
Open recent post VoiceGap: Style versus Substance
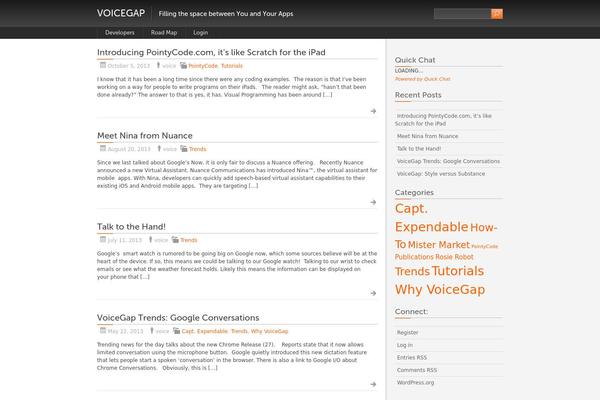[441, 174]
